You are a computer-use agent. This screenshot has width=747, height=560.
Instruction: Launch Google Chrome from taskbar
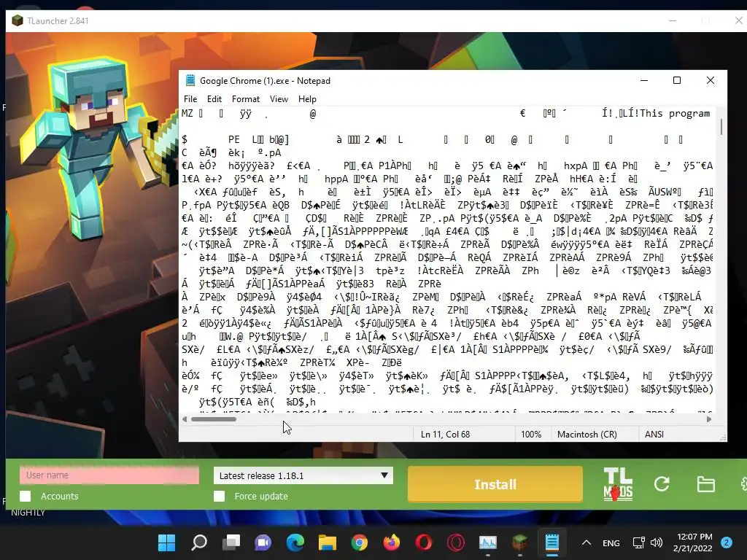(360, 542)
